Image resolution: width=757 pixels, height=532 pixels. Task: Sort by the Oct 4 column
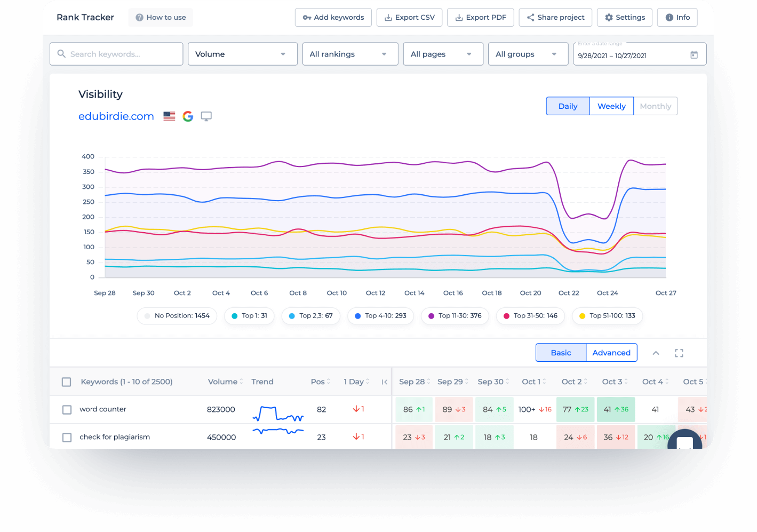tap(656, 382)
